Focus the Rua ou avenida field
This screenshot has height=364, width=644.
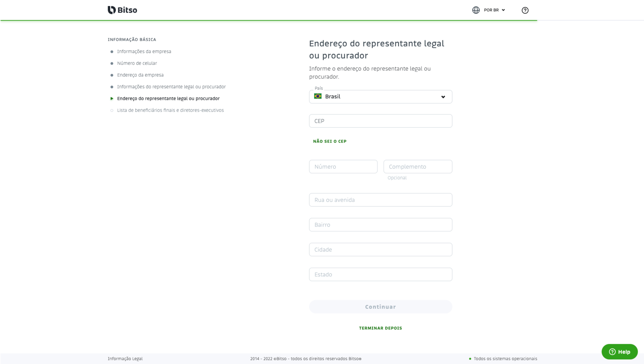coord(380,200)
